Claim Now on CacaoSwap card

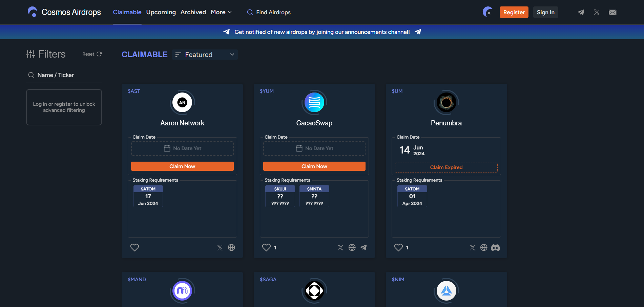point(314,166)
